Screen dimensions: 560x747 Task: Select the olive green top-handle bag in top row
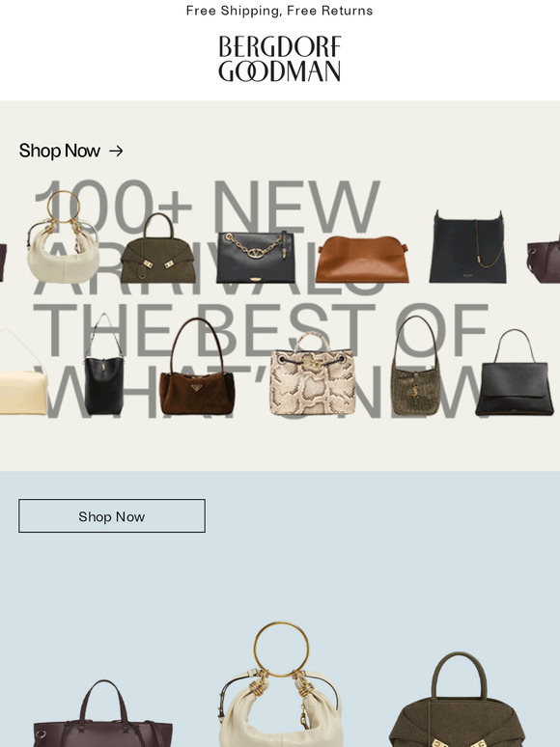click(158, 248)
